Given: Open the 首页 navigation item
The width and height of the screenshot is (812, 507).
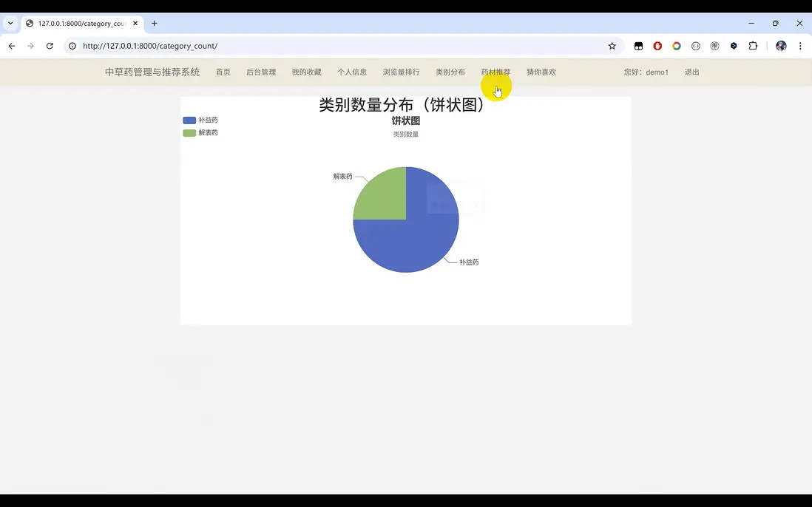Looking at the screenshot, I should (223, 72).
